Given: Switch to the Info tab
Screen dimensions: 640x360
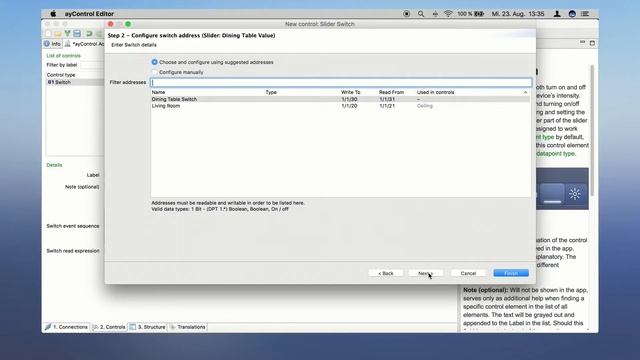Looking at the screenshot, I should tap(52, 44).
